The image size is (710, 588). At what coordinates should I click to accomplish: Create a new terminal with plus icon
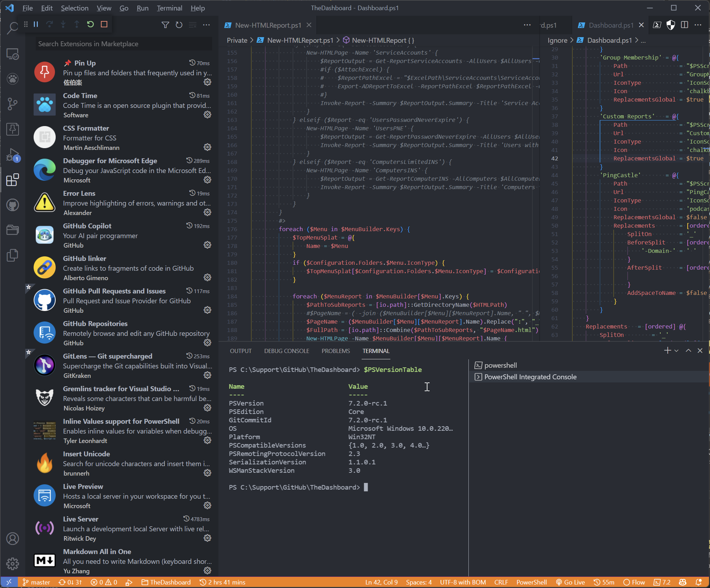[667, 351]
